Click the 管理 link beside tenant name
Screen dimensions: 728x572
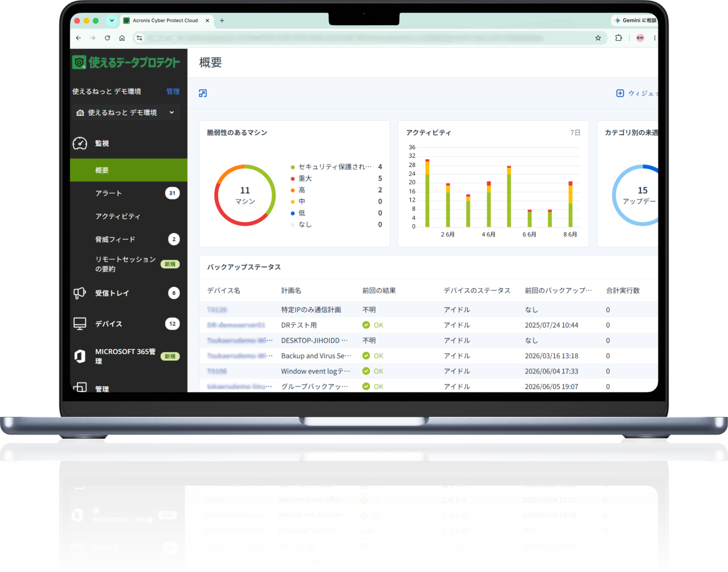tap(173, 91)
